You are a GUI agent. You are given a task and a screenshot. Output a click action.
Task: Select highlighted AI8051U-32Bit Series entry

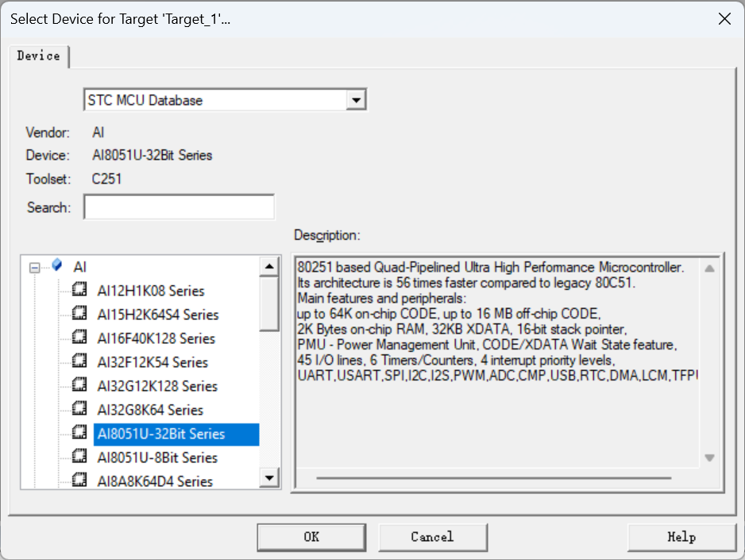click(176, 434)
